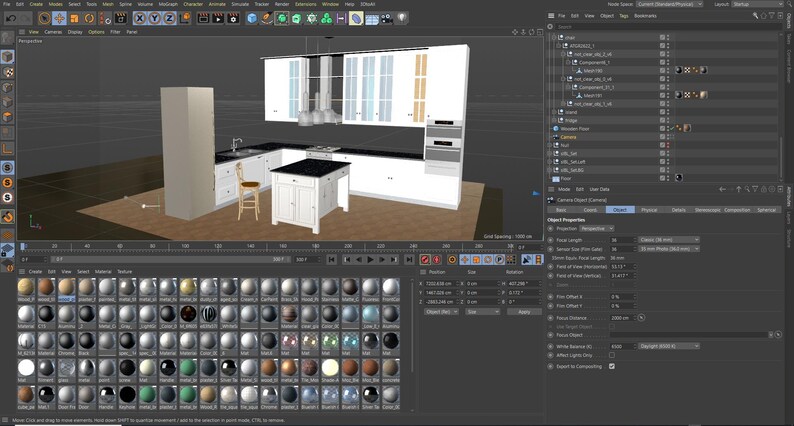Toggle Wooden Floor enabled green checkmark
Image resolution: width=794 pixels, height=426 pixels.
[672, 129]
